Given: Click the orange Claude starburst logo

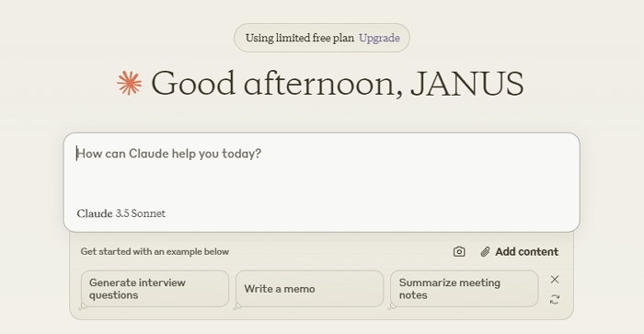Looking at the screenshot, I should tap(130, 84).
